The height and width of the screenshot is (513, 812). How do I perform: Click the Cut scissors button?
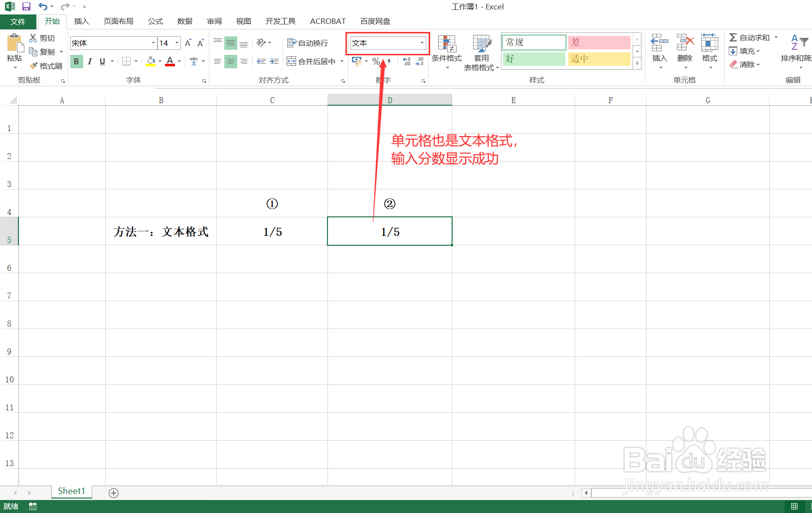pos(42,38)
